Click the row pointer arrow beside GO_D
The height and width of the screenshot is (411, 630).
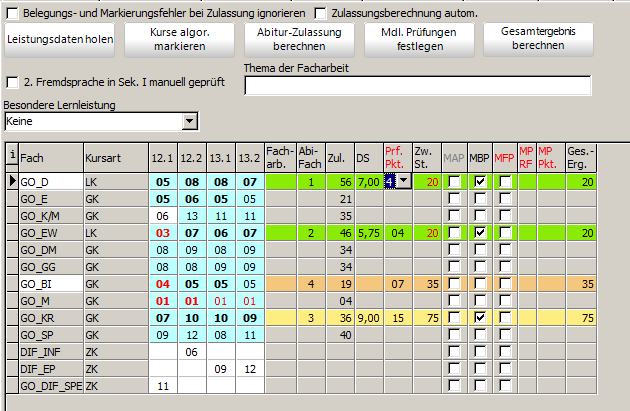tap(12, 182)
